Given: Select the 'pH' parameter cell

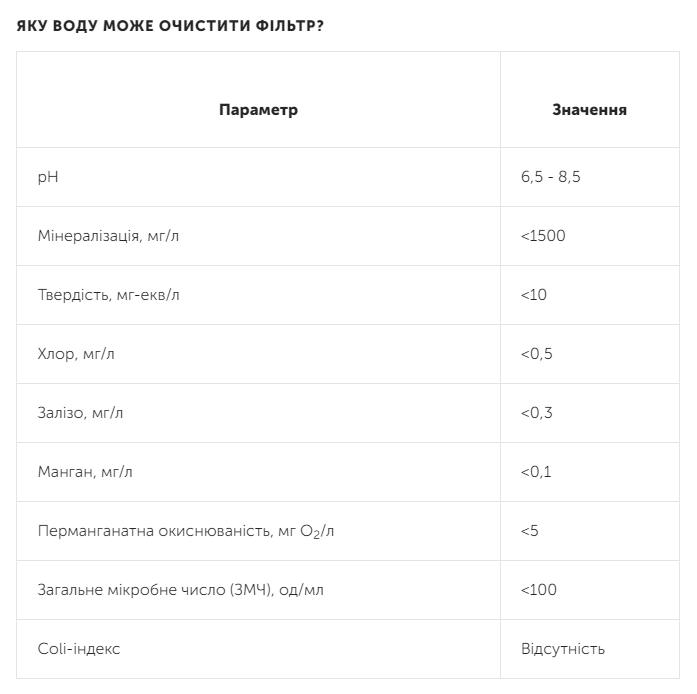Looking at the screenshot, I should [x=49, y=177].
